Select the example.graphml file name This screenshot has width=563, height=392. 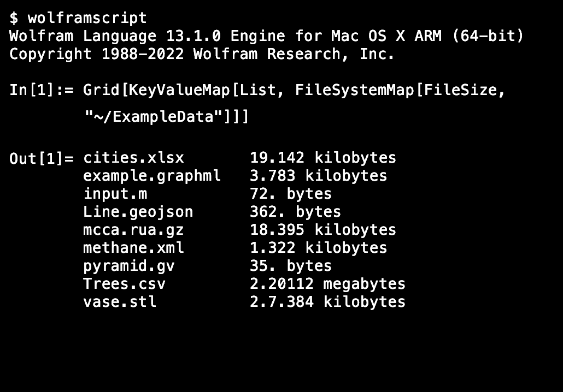(x=152, y=176)
